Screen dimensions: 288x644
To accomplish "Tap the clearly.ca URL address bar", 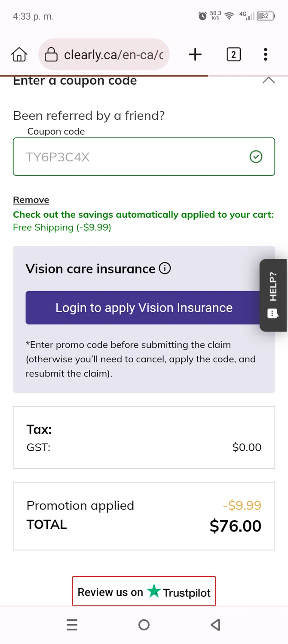I will point(113,55).
